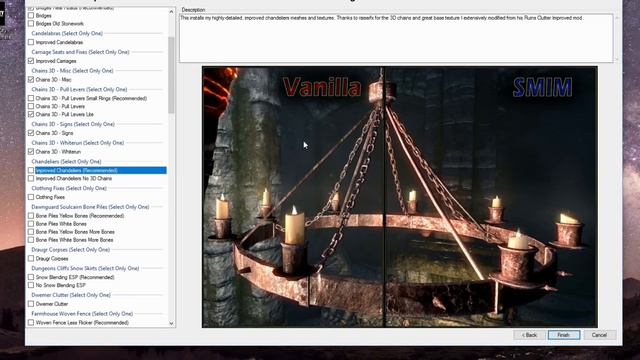Enable Bridges Old Stonework option
Screen dimensions: 640x360
[x=31, y=24]
